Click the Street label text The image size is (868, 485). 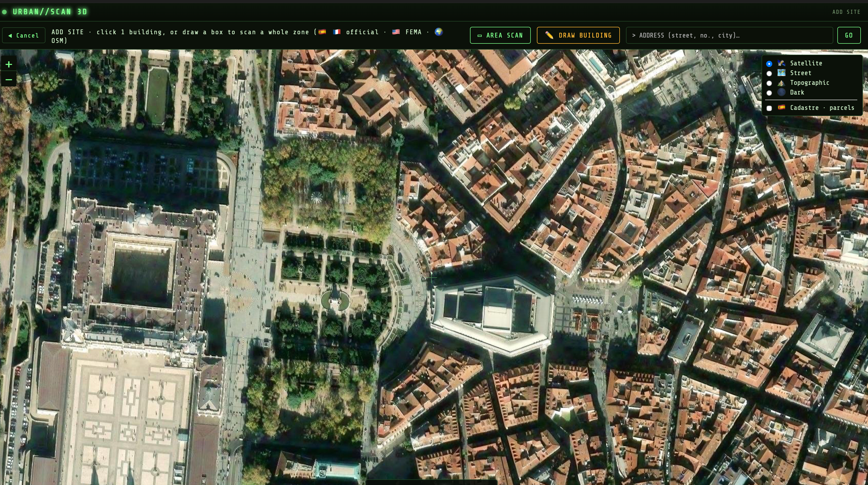coord(801,73)
